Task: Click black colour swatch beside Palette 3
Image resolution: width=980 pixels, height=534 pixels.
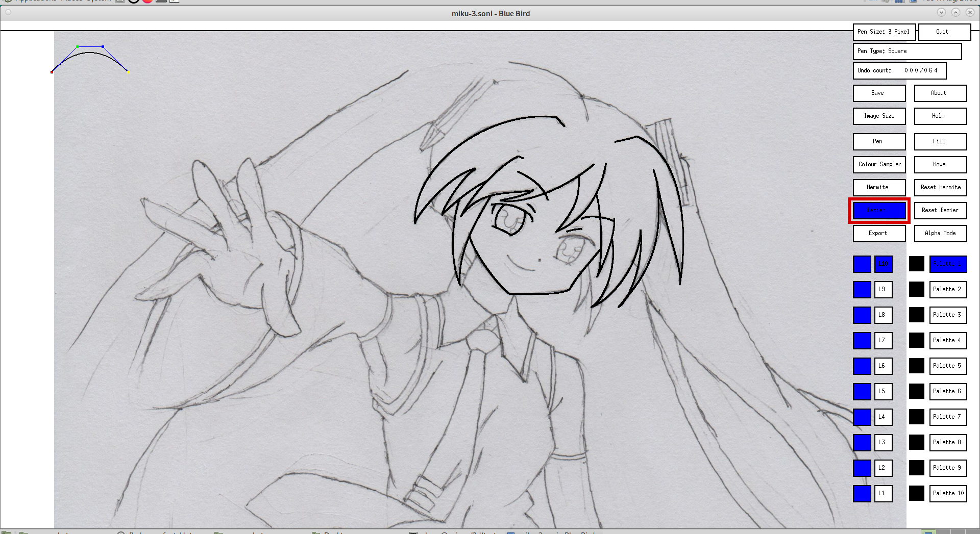Action: [917, 315]
